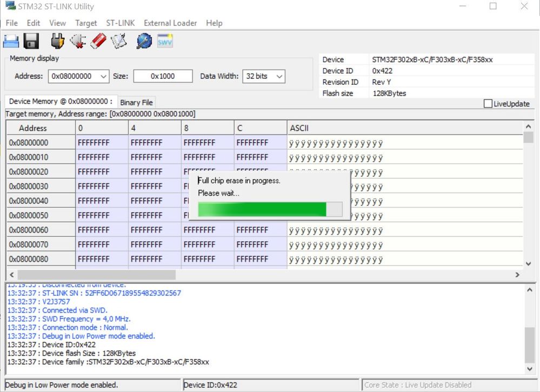Viewport: 540px width, 392px height.
Task: Click the log panel scrollbar up arrow
Action: (530, 290)
